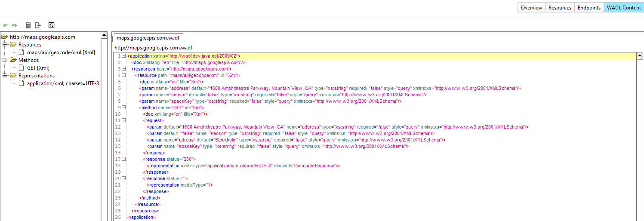Select the Resources tree item label

[x=30, y=45]
